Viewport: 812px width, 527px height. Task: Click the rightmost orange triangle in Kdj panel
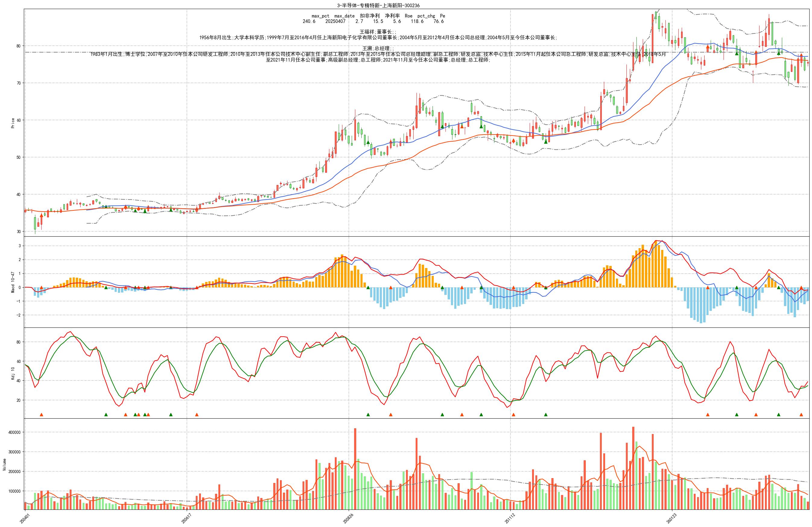tap(801, 415)
